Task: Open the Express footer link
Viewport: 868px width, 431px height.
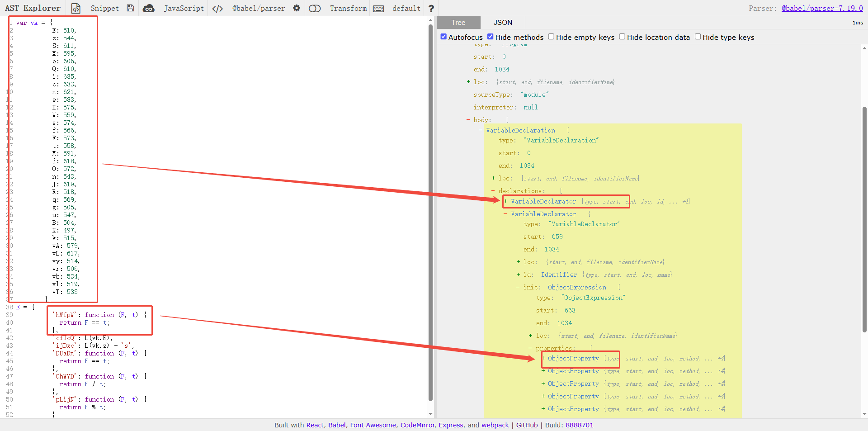Action: pos(451,425)
